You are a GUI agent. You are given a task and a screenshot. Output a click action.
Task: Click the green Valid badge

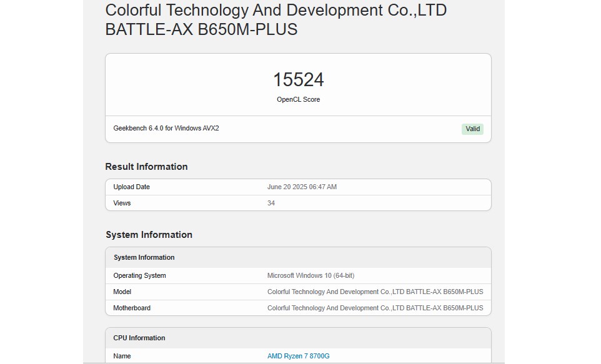(x=472, y=129)
